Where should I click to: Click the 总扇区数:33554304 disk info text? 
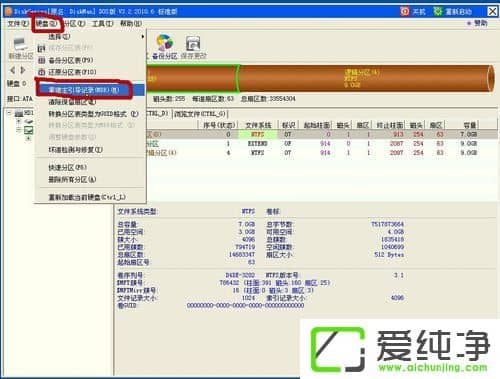pos(268,99)
